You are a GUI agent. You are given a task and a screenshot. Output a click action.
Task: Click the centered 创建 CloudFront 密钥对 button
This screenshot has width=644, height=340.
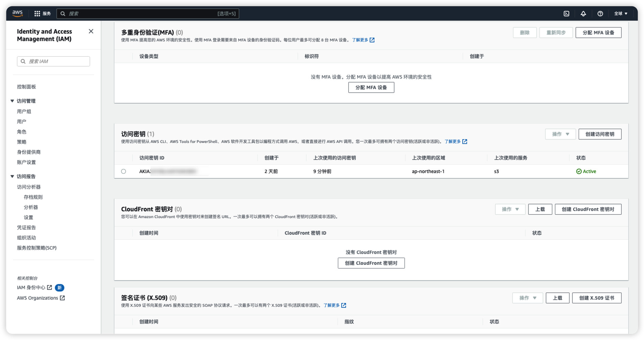click(x=371, y=263)
